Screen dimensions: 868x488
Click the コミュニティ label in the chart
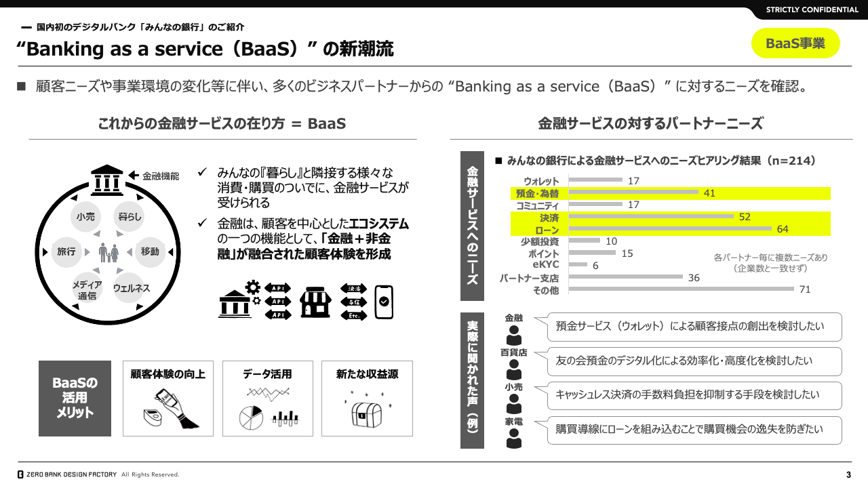pos(538,205)
